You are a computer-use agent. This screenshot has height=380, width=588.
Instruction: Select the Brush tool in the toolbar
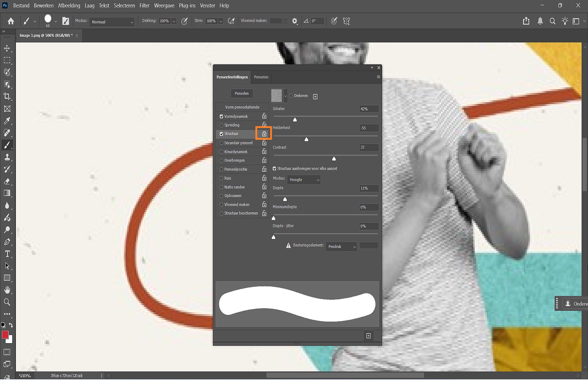[x=7, y=145]
